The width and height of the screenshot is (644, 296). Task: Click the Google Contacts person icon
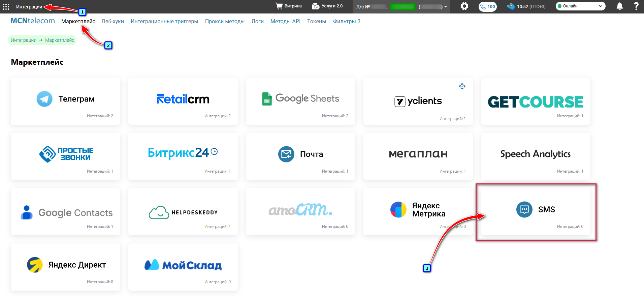pyautogui.click(x=27, y=212)
